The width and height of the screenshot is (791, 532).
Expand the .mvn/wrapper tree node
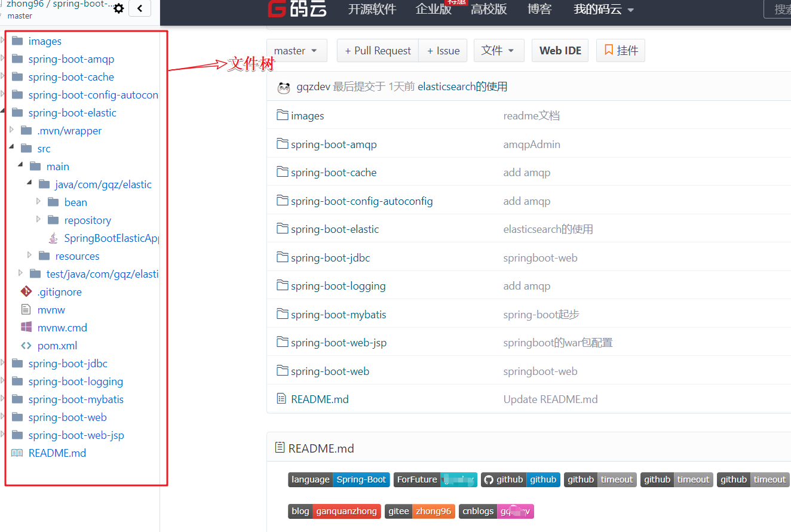tap(11, 130)
